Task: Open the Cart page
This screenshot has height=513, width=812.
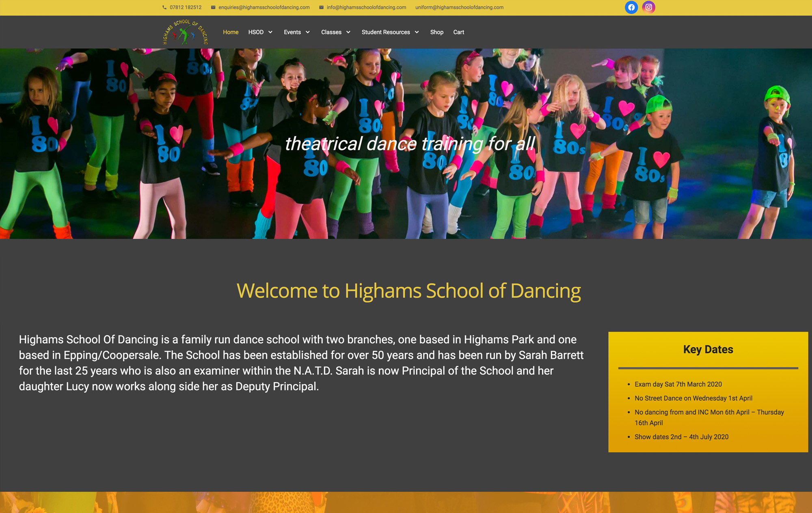Action: pyautogui.click(x=458, y=32)
